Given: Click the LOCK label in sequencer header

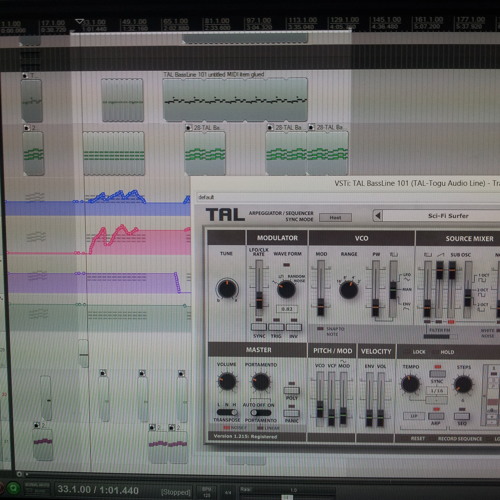Looking at the screenshot, I should [x=419, y=352].
